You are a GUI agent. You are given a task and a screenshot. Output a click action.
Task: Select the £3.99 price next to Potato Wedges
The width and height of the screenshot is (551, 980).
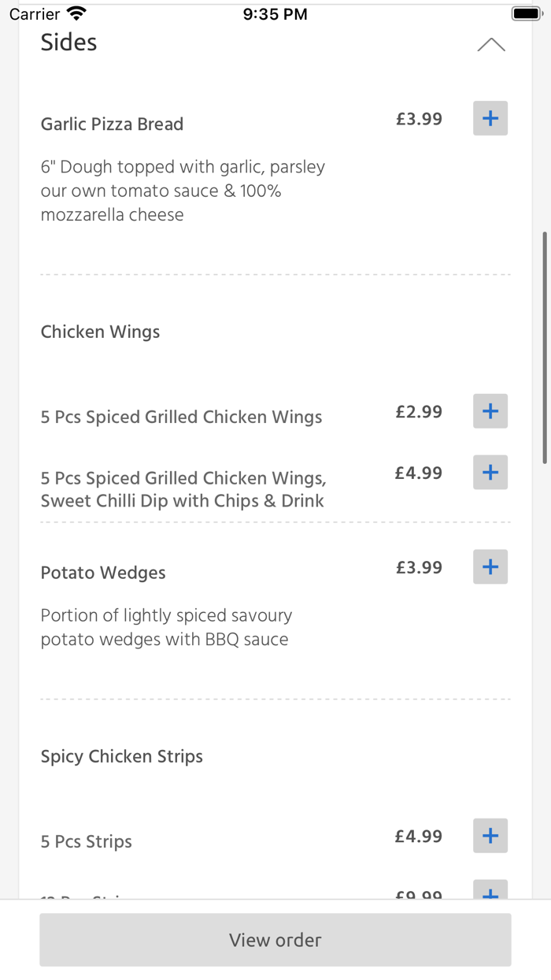tap(419, 566)
